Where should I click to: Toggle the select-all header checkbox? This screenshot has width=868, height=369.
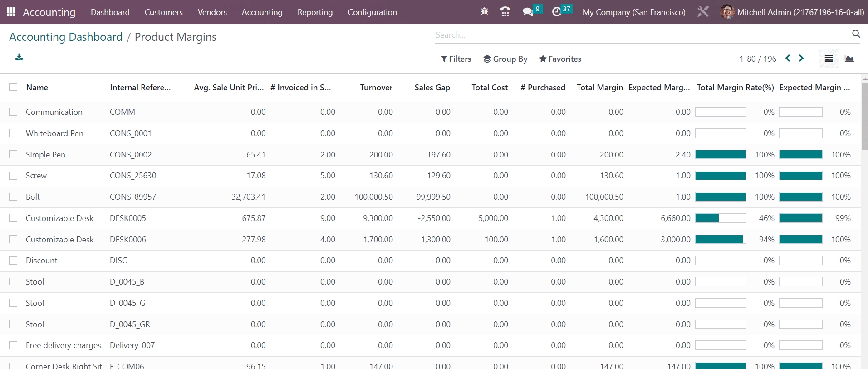tap(13, 87)
